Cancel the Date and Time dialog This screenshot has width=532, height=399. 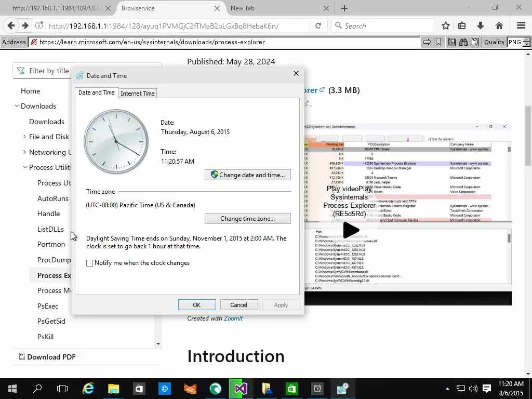point(238,304)
